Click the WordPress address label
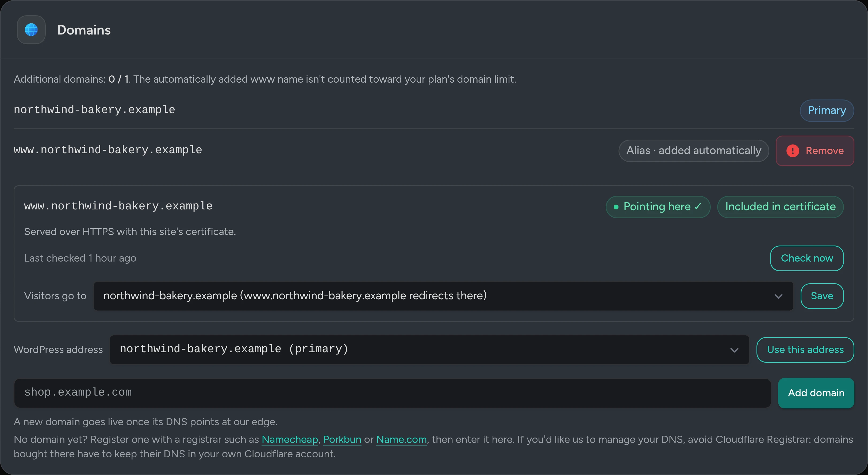 pos(58,350)
